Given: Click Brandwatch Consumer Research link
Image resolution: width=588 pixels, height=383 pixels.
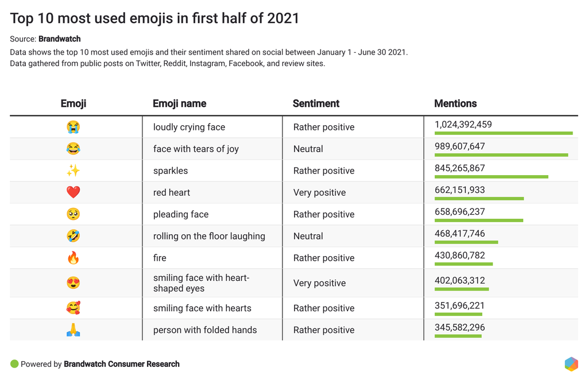Looking at the screenshot, I should click(x=122, y=364).
